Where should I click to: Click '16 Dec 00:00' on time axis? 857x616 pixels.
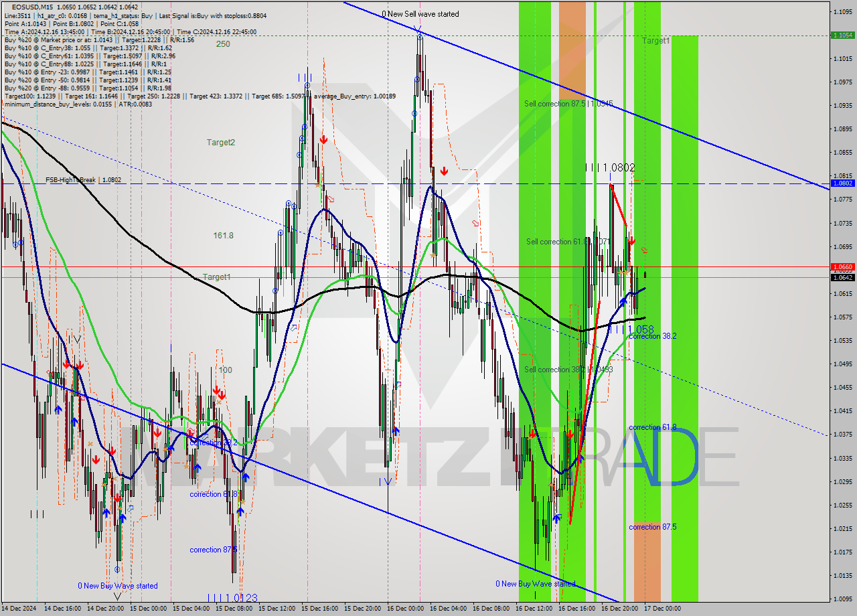tap(405, 609)
